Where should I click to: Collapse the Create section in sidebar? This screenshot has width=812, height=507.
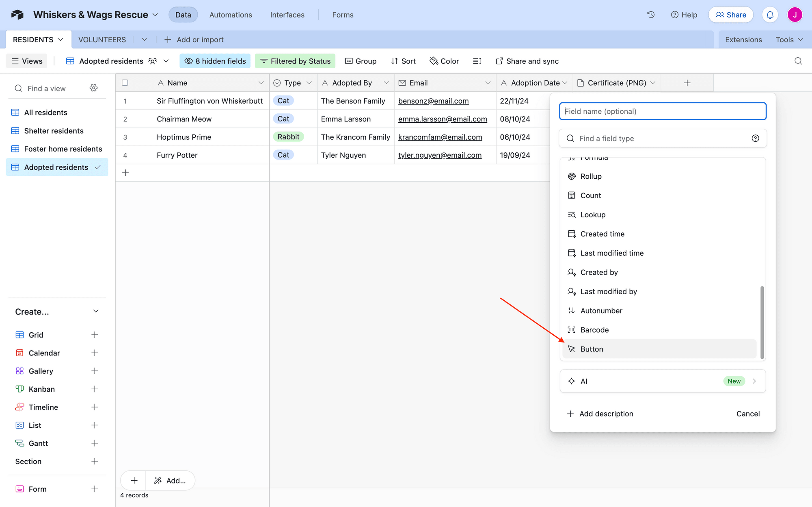(96, 311)
